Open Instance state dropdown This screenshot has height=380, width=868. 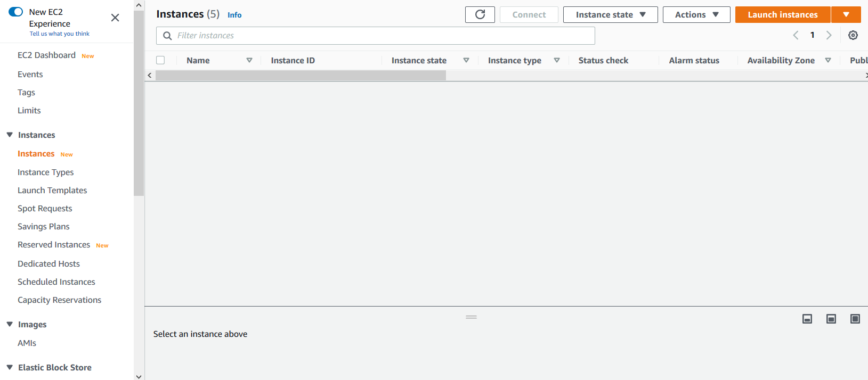(x=610, y=14)
